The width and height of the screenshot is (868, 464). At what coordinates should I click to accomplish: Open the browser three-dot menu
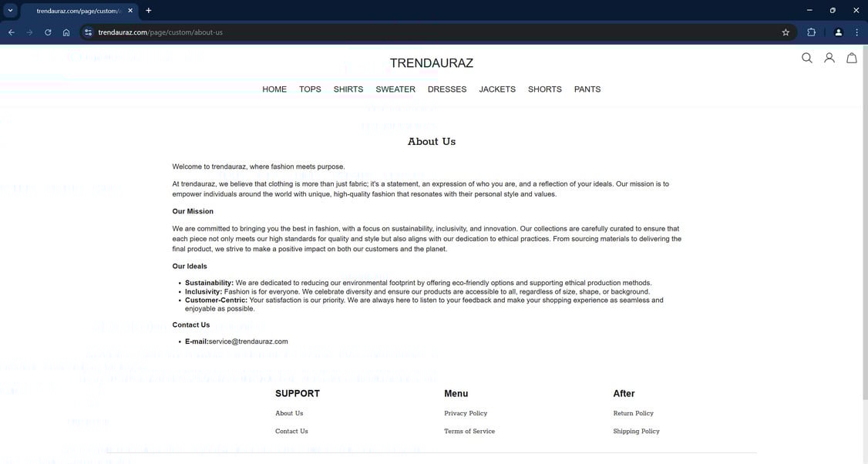coord(857,32)
